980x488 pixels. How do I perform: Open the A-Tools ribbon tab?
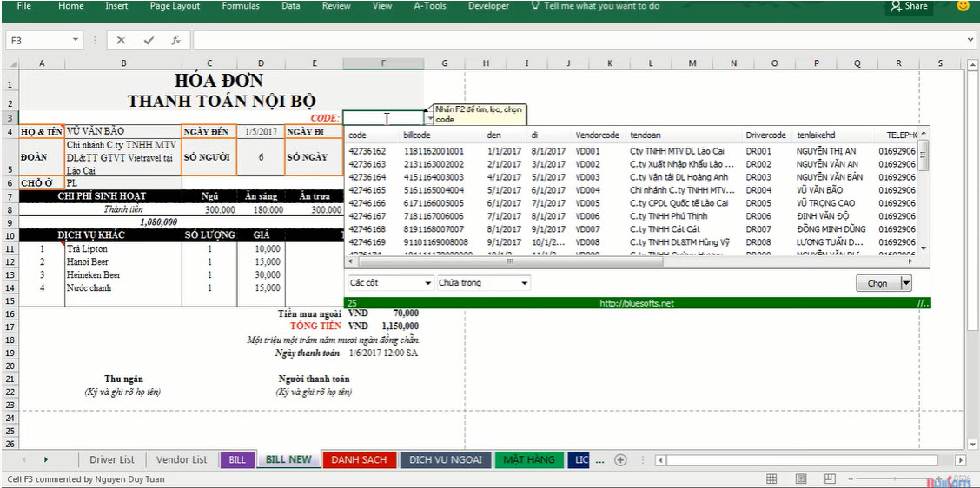429,6
